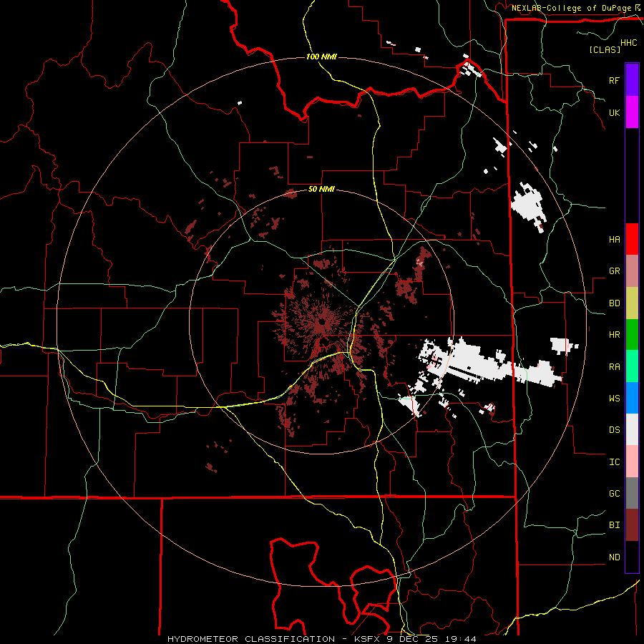The image size is (644, 644).
Task: Select the GR legend color block
Action: [x=632, y=271]
